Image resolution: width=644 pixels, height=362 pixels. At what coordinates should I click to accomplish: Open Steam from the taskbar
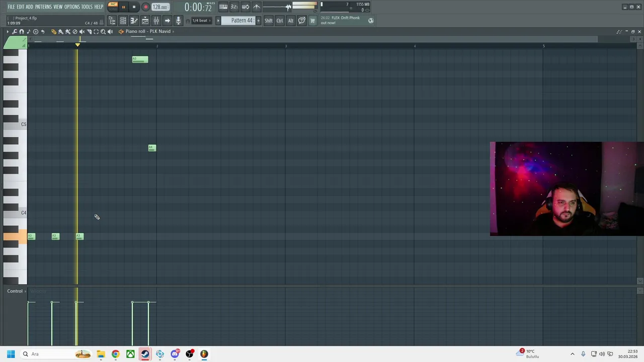pos(145,354)
